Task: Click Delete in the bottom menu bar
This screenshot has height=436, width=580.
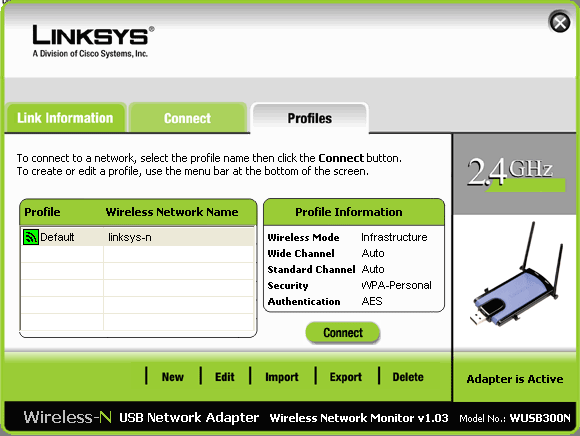Action: tap(408, 377)
